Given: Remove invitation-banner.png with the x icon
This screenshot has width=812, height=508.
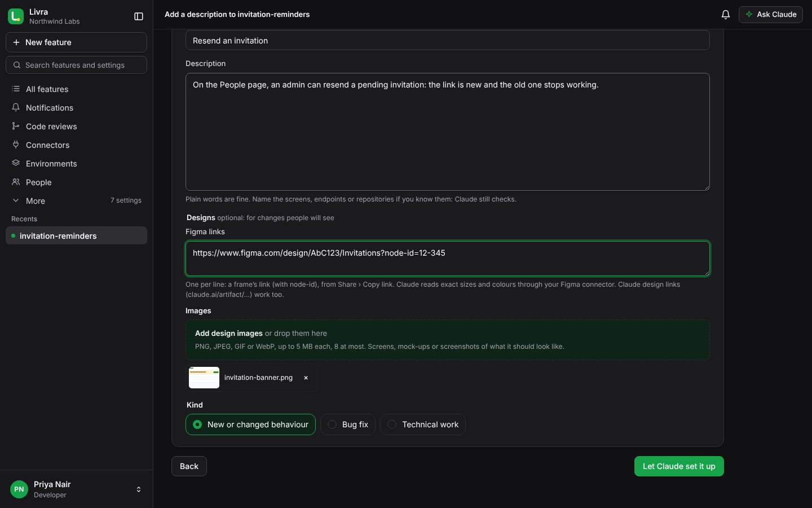Looking at the screenshot, I should (x=306, y=378).
